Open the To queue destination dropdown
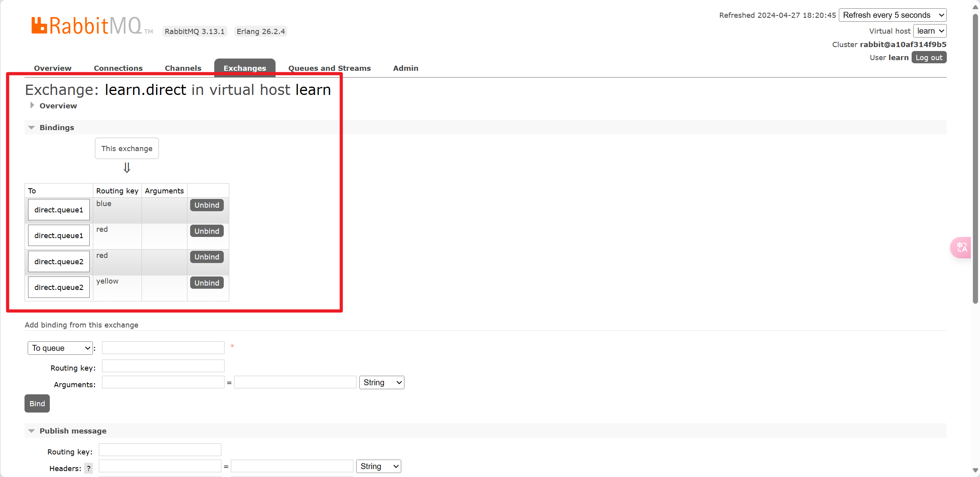The width and height of the screenshot is (980, 477). 60,348
